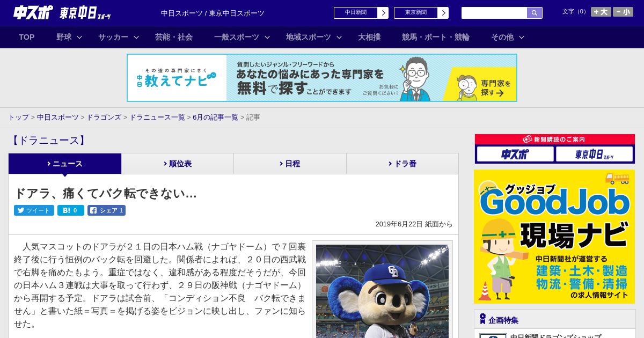Share article with Facebook シェア button
Image resolution: width=644 pixels, height=338 pixels.
(x=106, y=210)
